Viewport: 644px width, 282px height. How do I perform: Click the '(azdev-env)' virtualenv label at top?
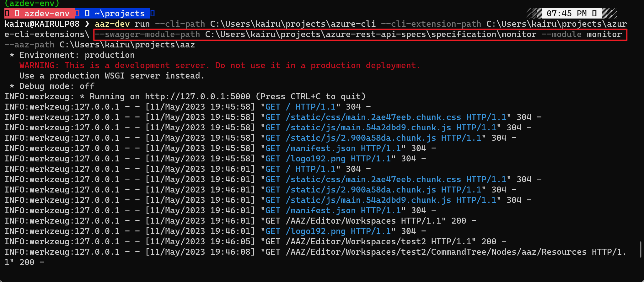[x=32, y=3]
